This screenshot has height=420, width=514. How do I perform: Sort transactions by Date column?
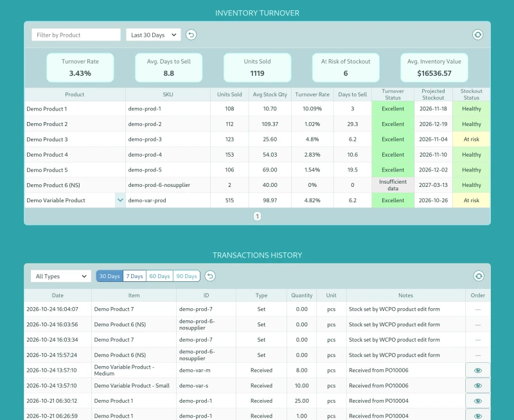(x=58, y=295)
